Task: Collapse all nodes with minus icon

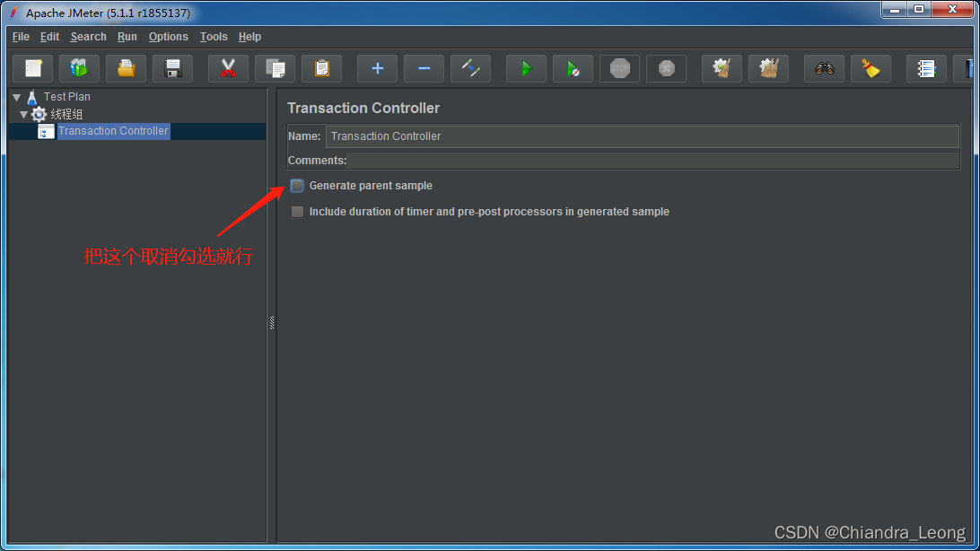Action: (424, 68)
